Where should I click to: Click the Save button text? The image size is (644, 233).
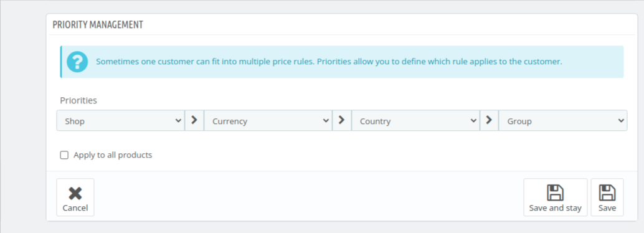coord(607,208)
